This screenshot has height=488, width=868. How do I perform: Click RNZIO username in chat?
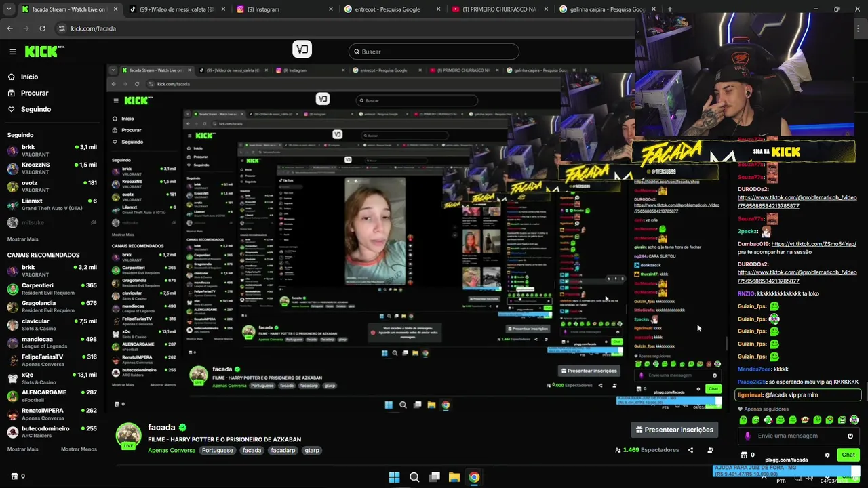coord(746,293)
